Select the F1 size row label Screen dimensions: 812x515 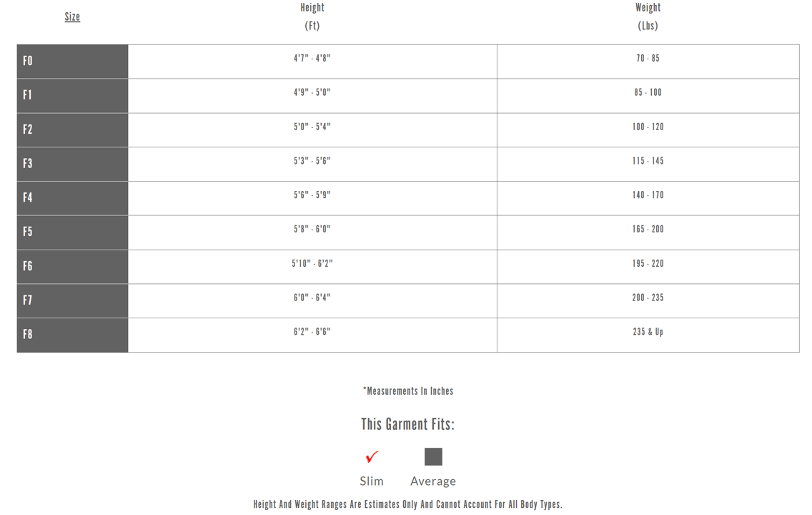coord(28,95)
